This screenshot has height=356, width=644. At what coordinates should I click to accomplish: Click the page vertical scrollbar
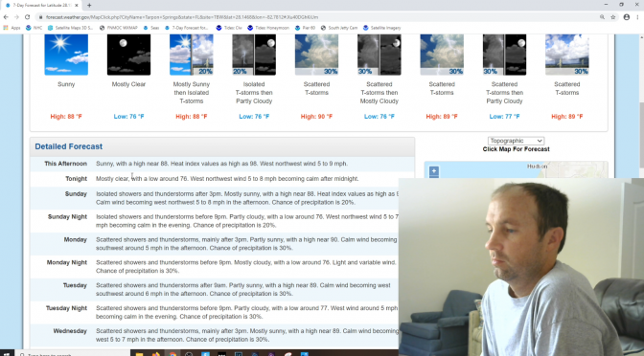pyautogui.click(x=641, y=135)
